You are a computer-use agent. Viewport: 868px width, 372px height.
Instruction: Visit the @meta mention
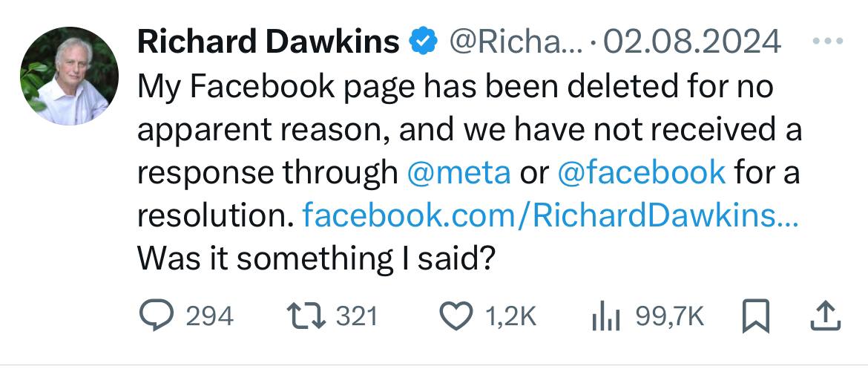click(x=458, y=172)
